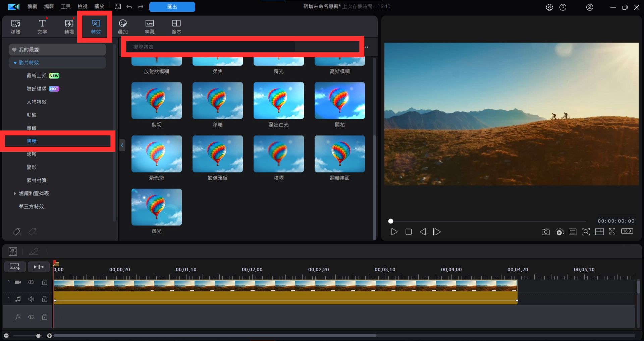Click the save project icon
Image resolution: width=644 pixels, height=341 pixels.
pos(118,6)
